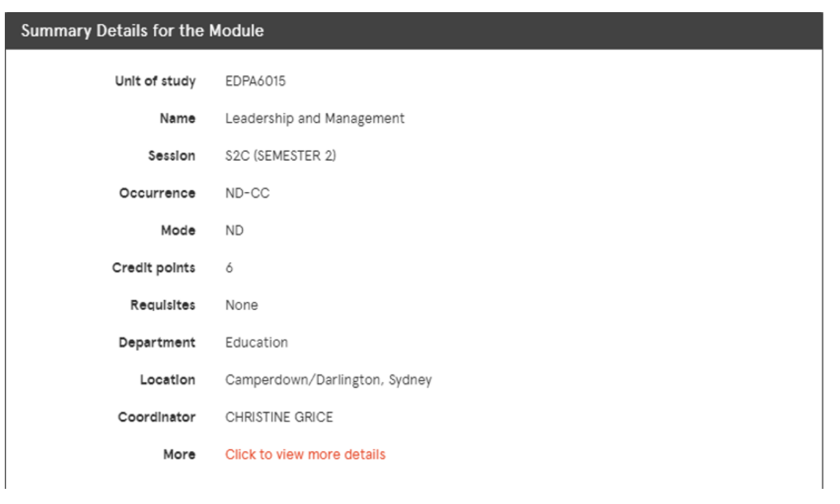Click the 'Department' field label
840x504 pixels.
[157, 342]
